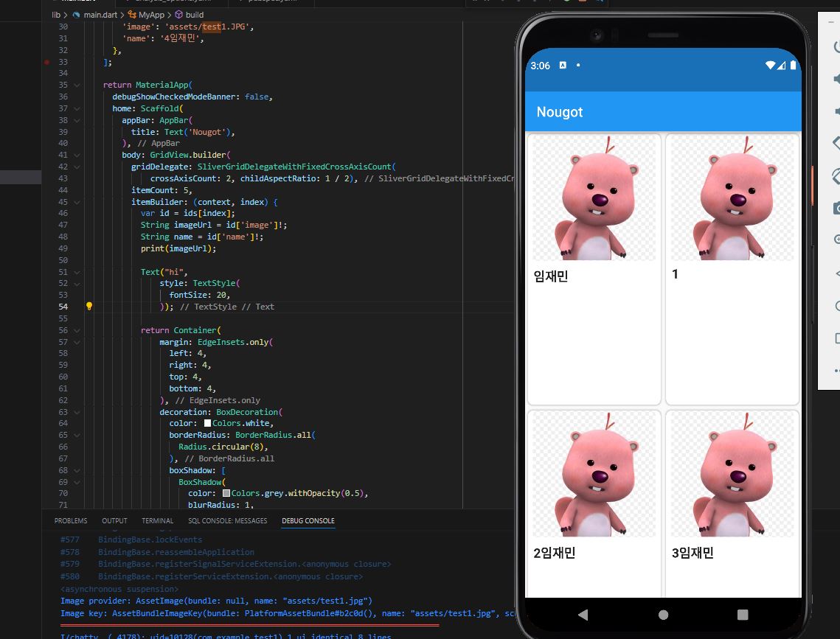Click the '#577 BindingBase.lockEvents' console line
Screen dimensions: 840x639
131,540
